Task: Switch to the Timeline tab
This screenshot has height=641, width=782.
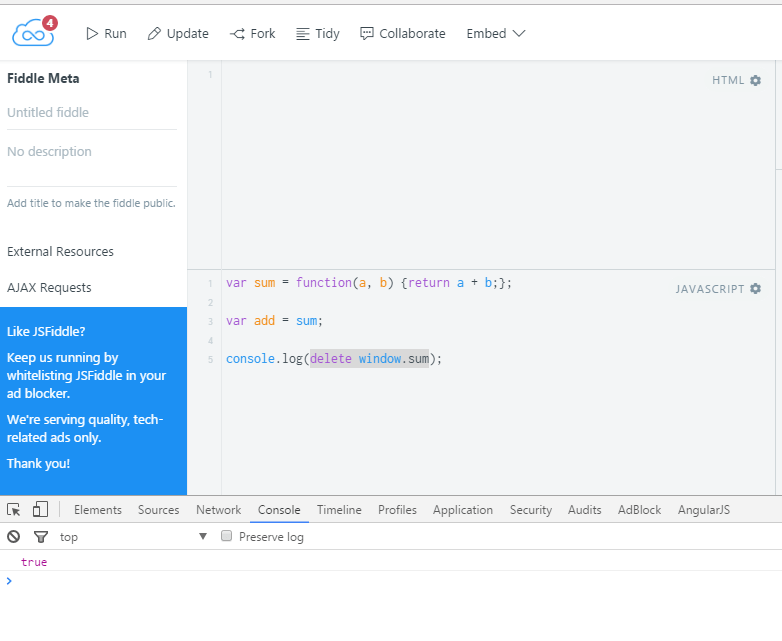Action: coord(339,510)
